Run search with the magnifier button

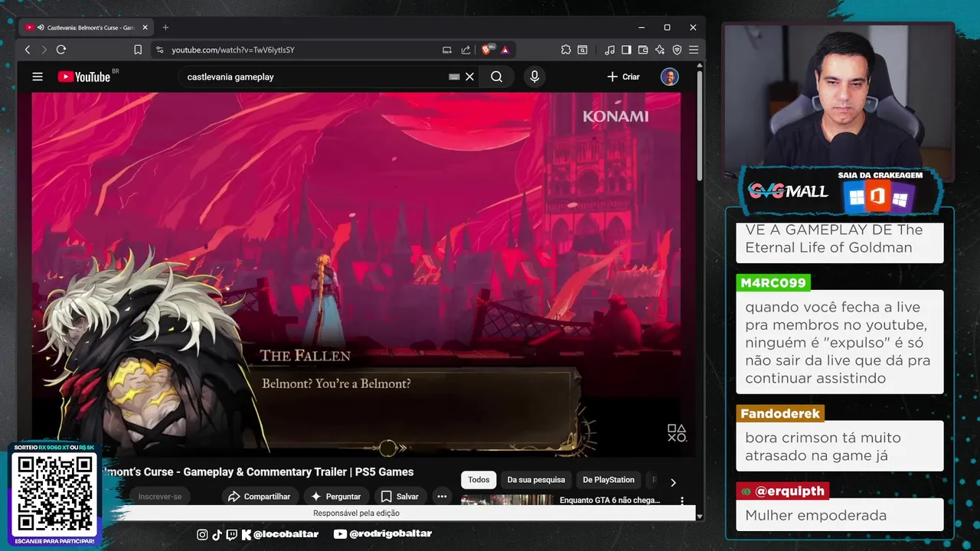pyautogui.click(x=497, y=77)
